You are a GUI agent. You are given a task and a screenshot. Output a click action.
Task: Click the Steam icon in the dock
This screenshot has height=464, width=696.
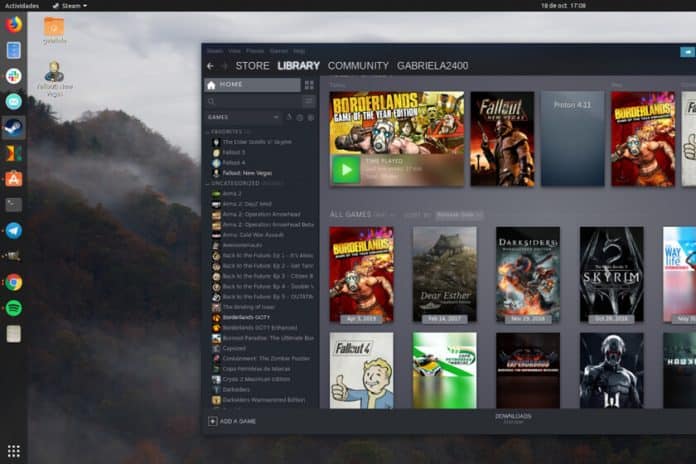point(14,127)
